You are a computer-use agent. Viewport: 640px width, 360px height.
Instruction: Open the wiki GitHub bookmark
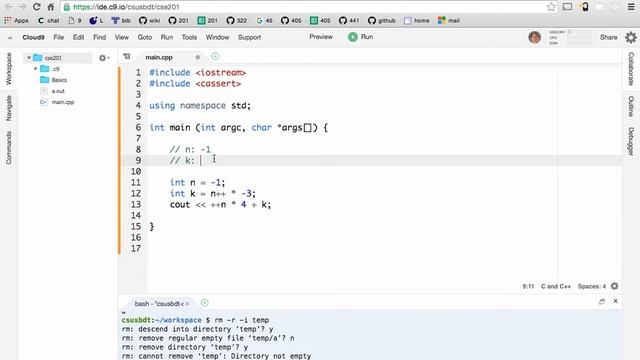pyautogui.click(x=149, y=20)
